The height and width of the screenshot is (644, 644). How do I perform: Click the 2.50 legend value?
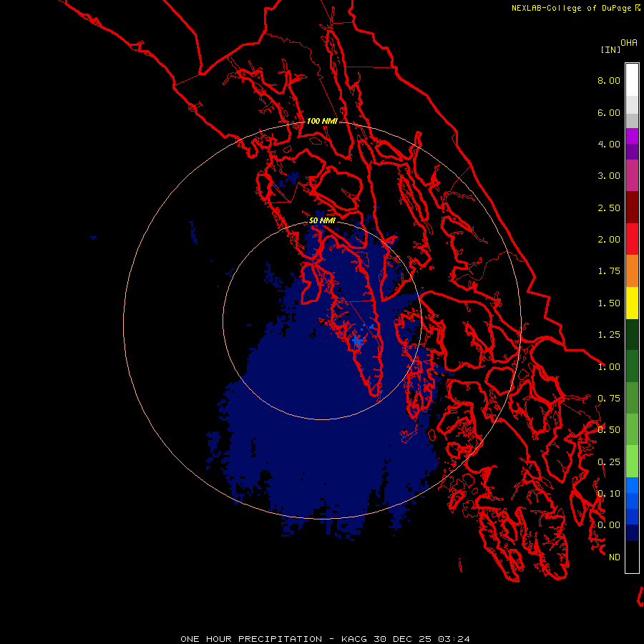pos(609,208)
